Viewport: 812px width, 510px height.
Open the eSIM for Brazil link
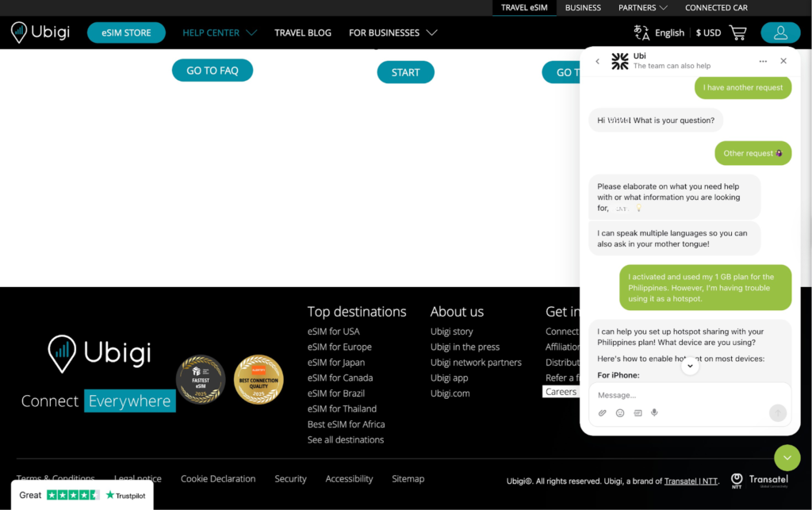point(336,393)
